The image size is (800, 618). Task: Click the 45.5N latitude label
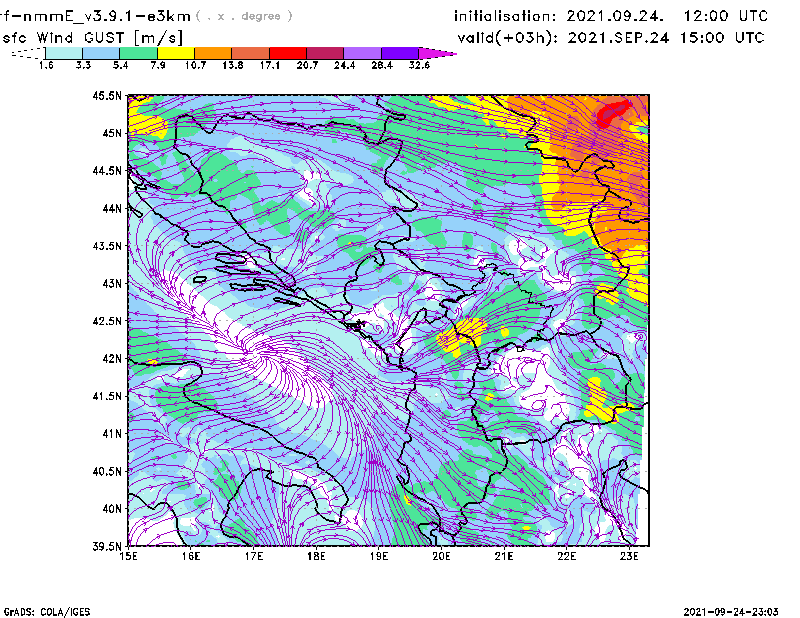pos(107,95)
